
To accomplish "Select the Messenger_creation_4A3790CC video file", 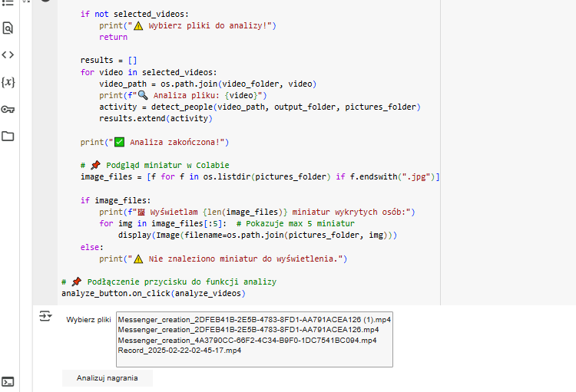I will tap(247, 341).
